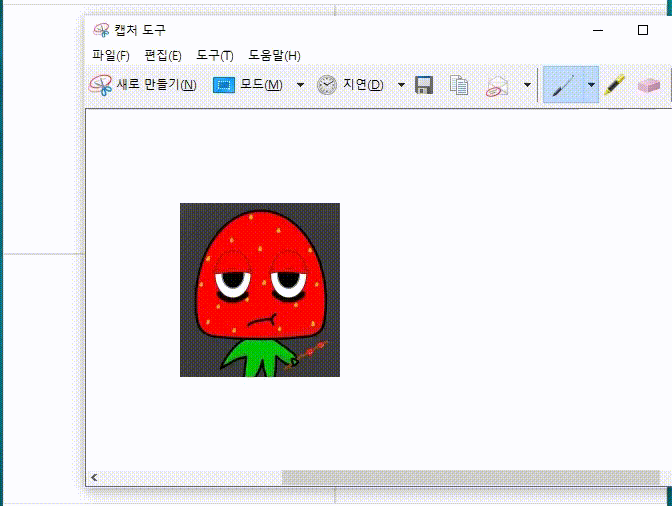This screenshot has height=506, width=672.
Task: Expand the 지연(D) dropdown arrow
Action: coord(401,85)
